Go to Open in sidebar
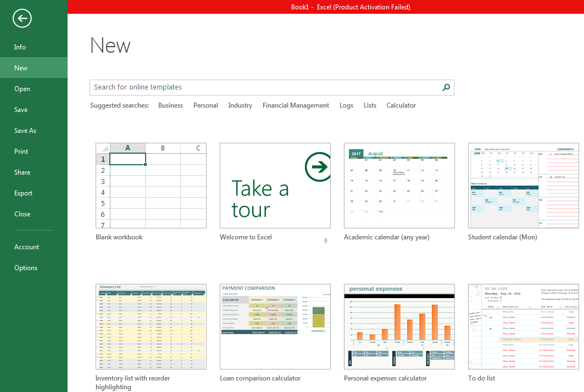584x392 pixels. click(x=34, y=88)
